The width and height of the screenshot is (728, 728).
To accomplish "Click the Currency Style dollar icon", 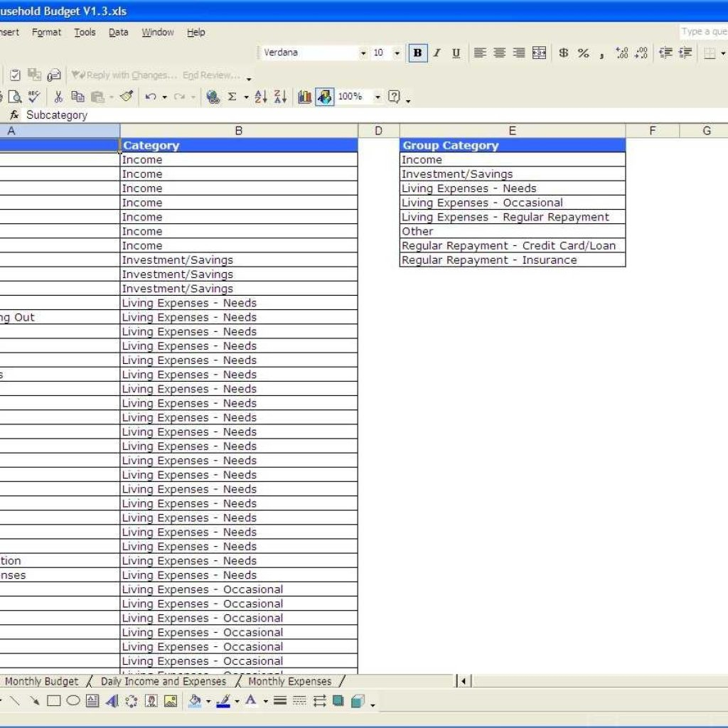I will coord(563,53).
